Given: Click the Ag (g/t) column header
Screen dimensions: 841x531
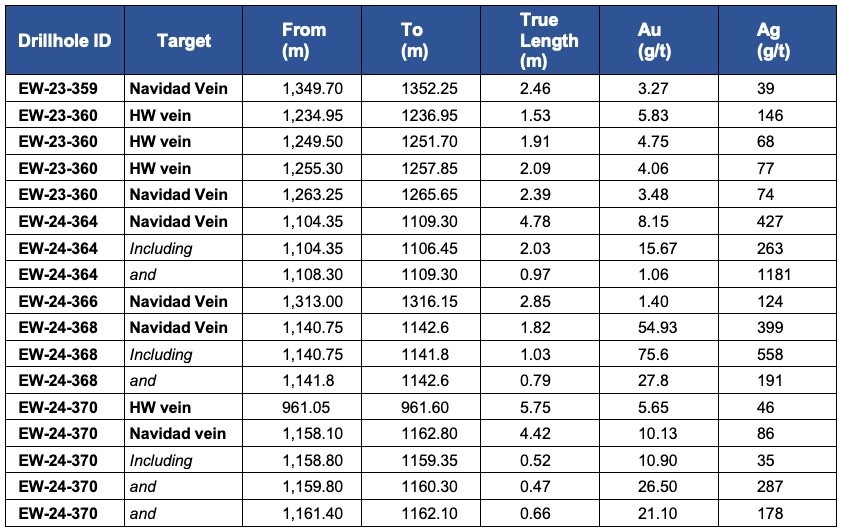Looking at the screenshot, I should (x=773, y=40).
